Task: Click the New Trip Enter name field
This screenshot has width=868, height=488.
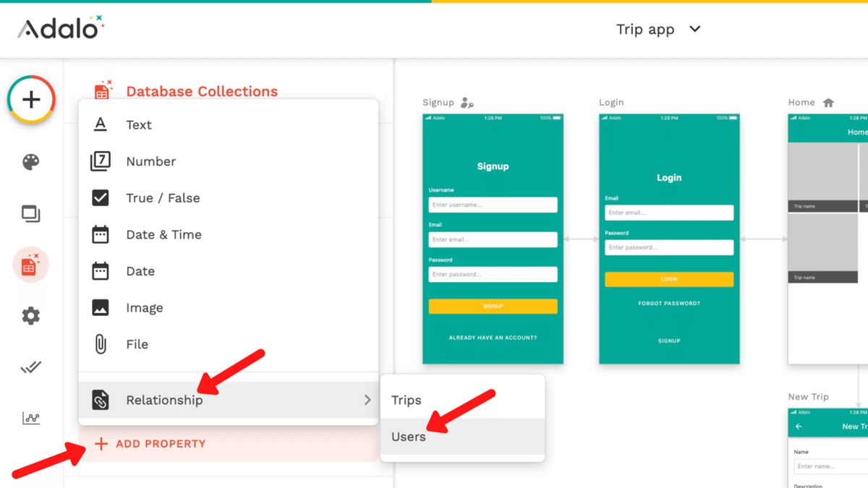Action: coord(830,466)
